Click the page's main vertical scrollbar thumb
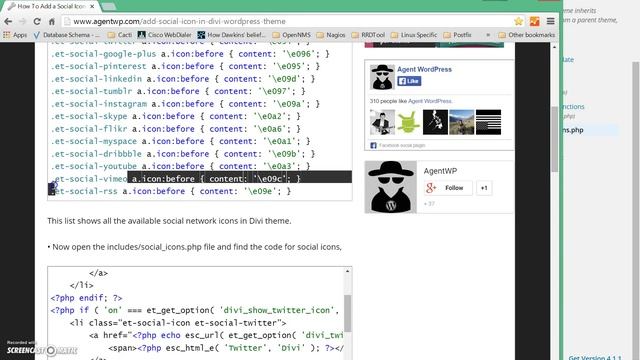The height and width of the screenshot is (360, 640). (x=554, y=139)
